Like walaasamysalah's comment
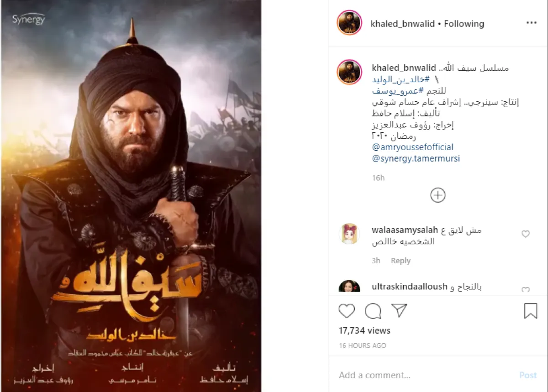This screenshot has height=392, width=548. [526, 234]
